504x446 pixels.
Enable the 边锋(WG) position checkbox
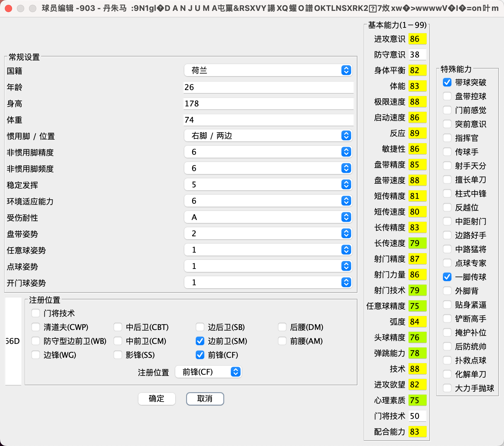pyautogui.click(x=36, y=355)
